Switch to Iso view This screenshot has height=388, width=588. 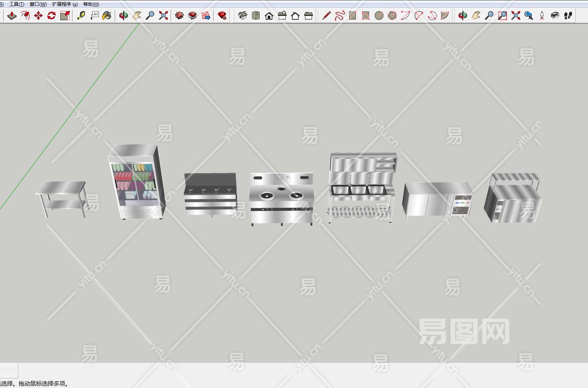coord(243,16)
